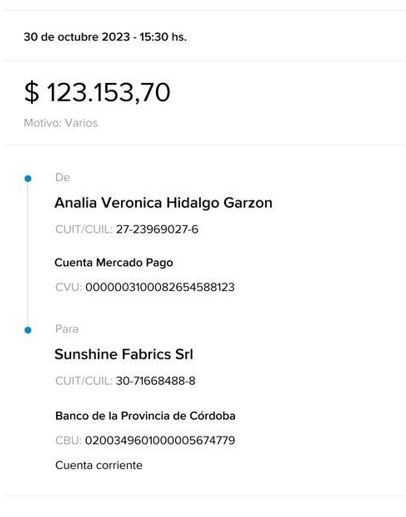Click the Para label

tap(67, 329)
